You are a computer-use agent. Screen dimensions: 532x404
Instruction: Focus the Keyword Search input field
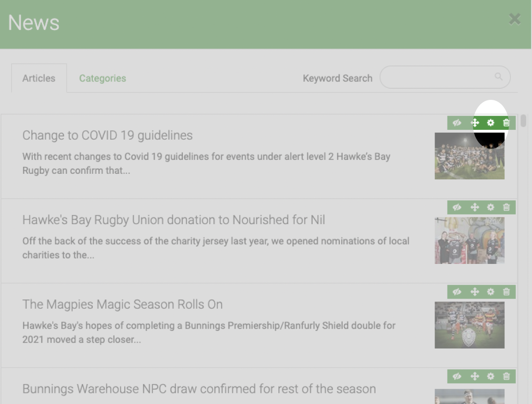[445, 77]
